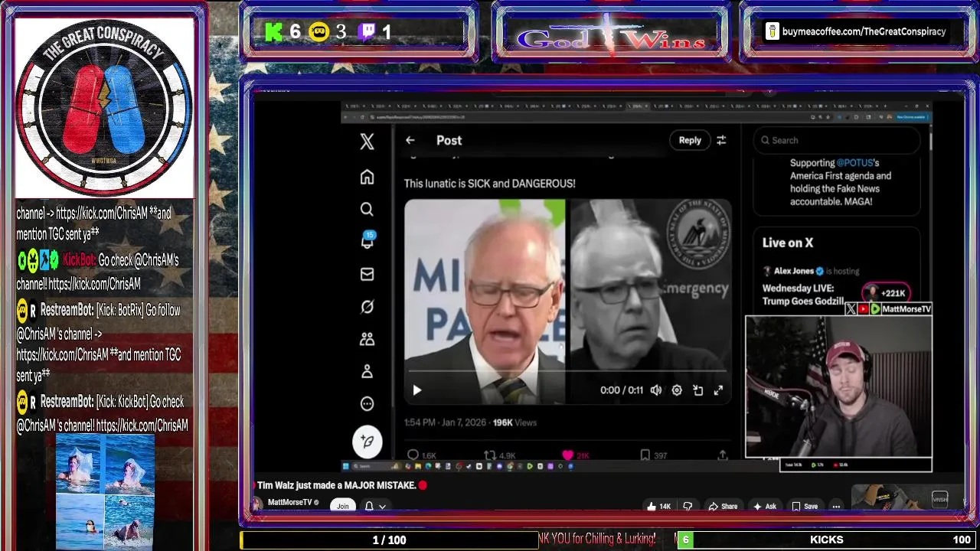980x551 pixels.
Task: Open the Grok icon in X sidebar
Action: click(x=367, y=307)
